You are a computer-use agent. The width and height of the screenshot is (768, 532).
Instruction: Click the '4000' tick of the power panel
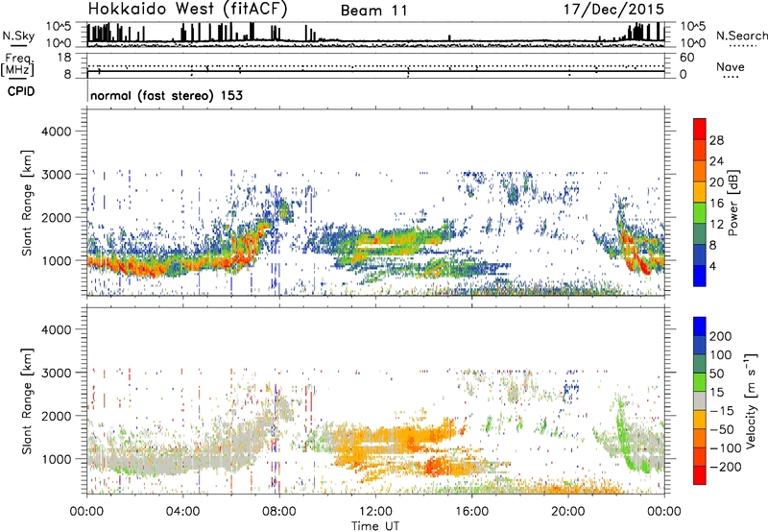coord(57,132)
